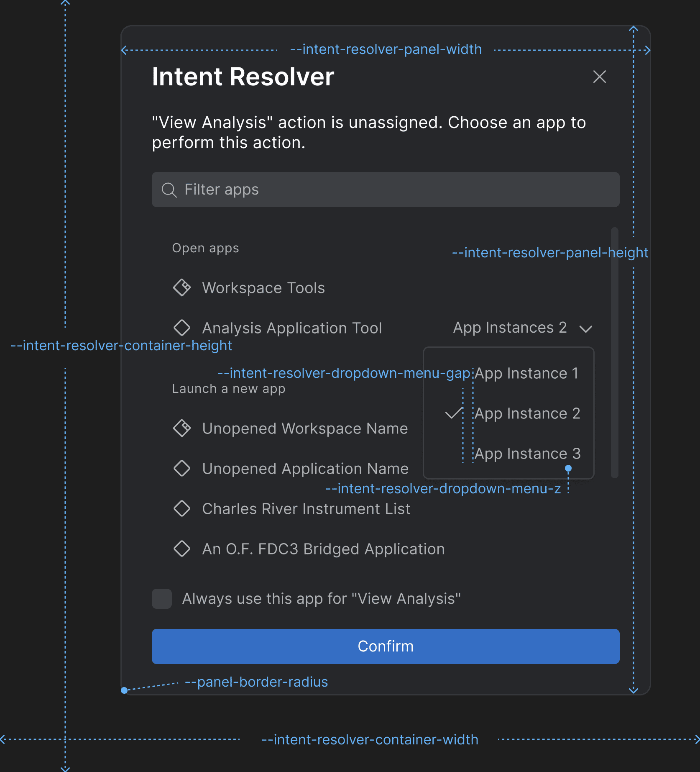Expand the App Instances 2 chevron

coord(586,329)
